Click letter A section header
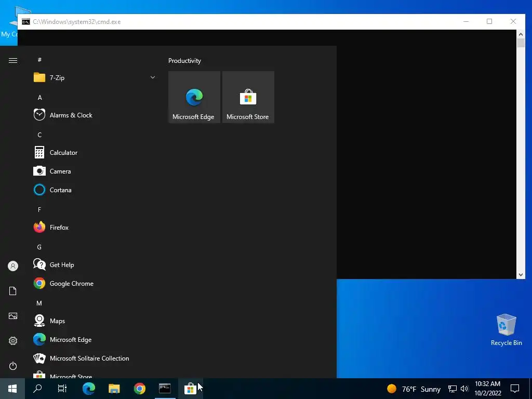 pyautogui.click(x=39, y=97)
